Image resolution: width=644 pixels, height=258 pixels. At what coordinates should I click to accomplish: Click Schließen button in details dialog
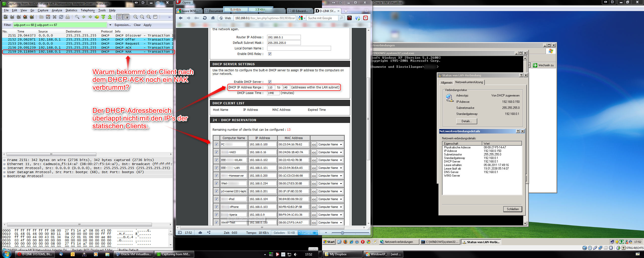(x=513, y=209)
